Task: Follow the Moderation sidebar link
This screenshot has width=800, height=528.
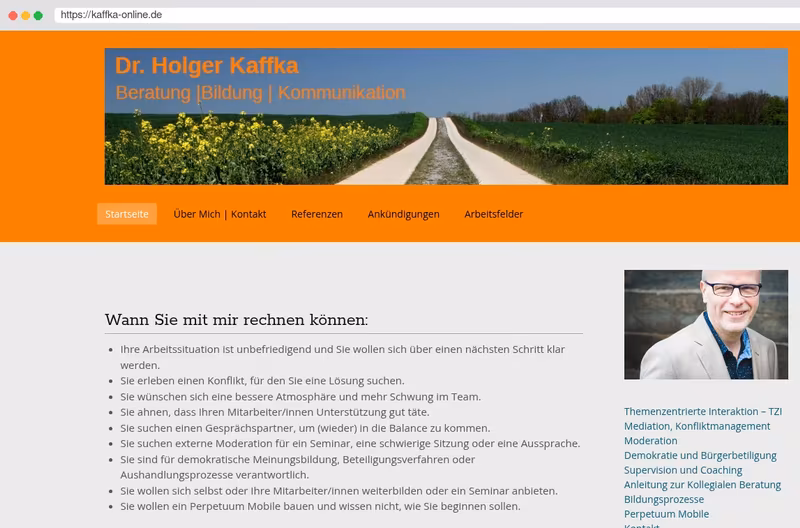Action: (x=651, y=441)
